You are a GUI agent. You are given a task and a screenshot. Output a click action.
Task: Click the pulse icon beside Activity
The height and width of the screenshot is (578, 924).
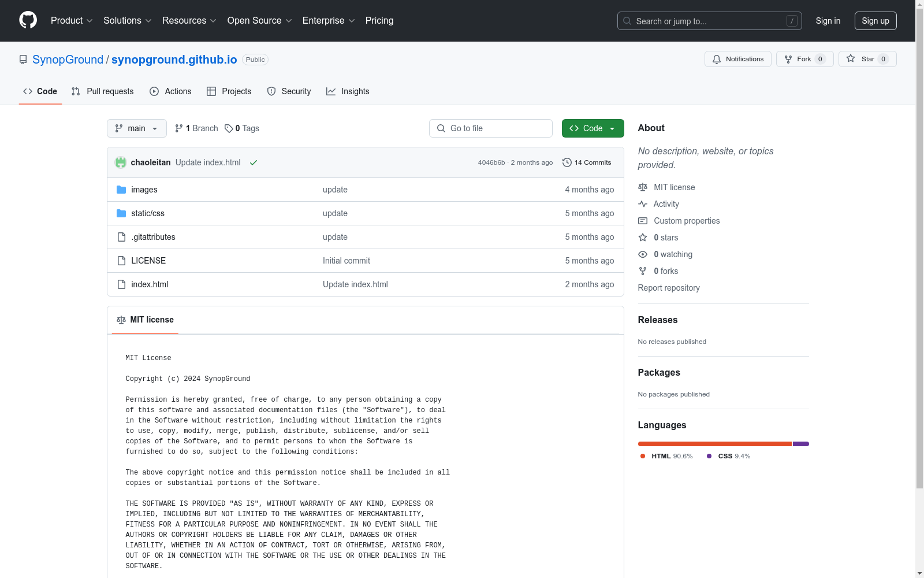click(643, 204)
